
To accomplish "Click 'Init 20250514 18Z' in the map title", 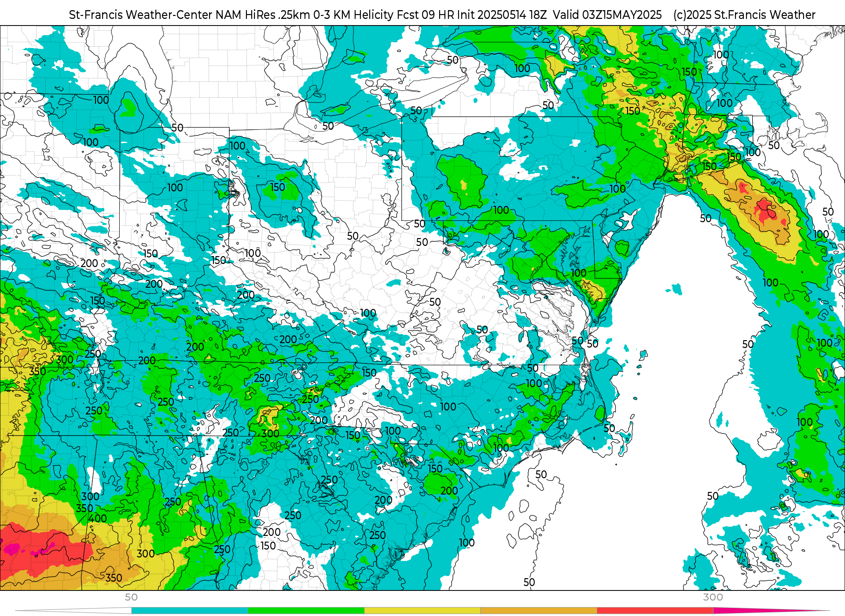I will tap(501, 15).
